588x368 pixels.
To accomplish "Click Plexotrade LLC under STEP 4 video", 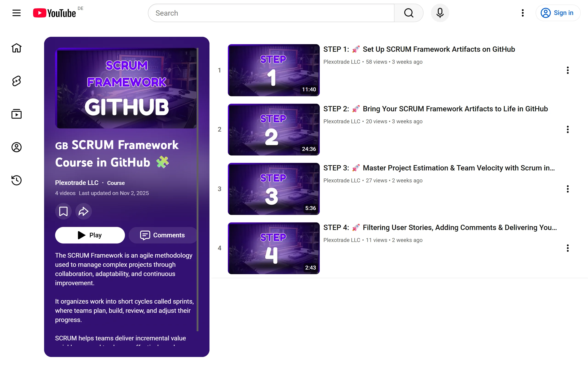I will click(342, 240).
